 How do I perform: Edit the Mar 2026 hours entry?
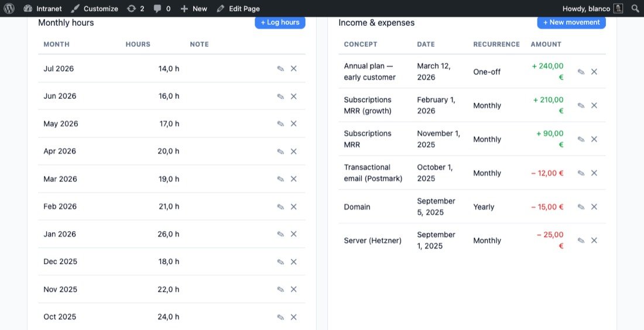point(280,179)
